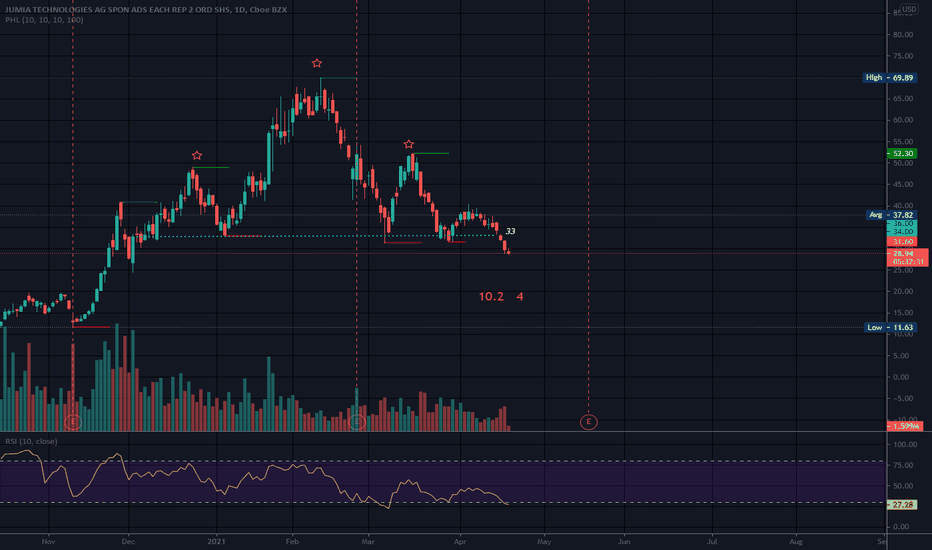Click the May label on time axis
The height and width of the screenshot is (550, 932).
click(544, 541)
